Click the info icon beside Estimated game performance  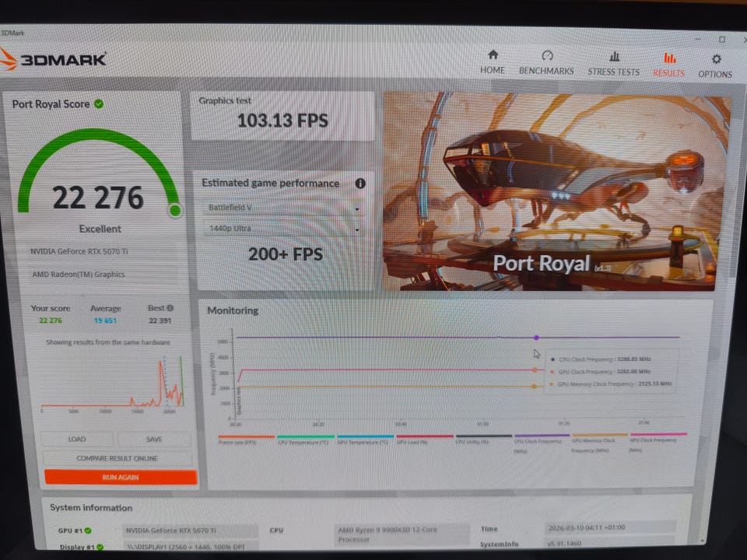[x=360, y=184]
